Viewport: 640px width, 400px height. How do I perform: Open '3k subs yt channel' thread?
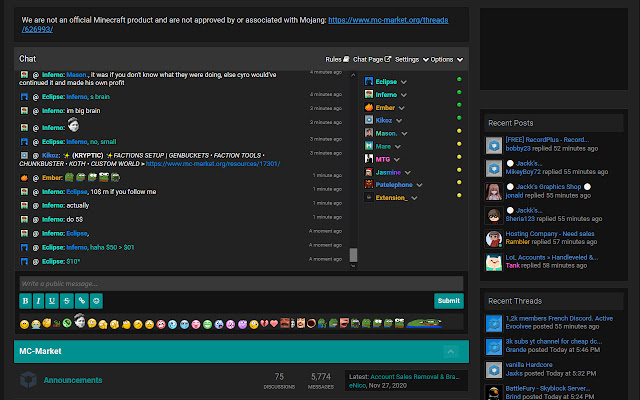(x=553, y=341)
